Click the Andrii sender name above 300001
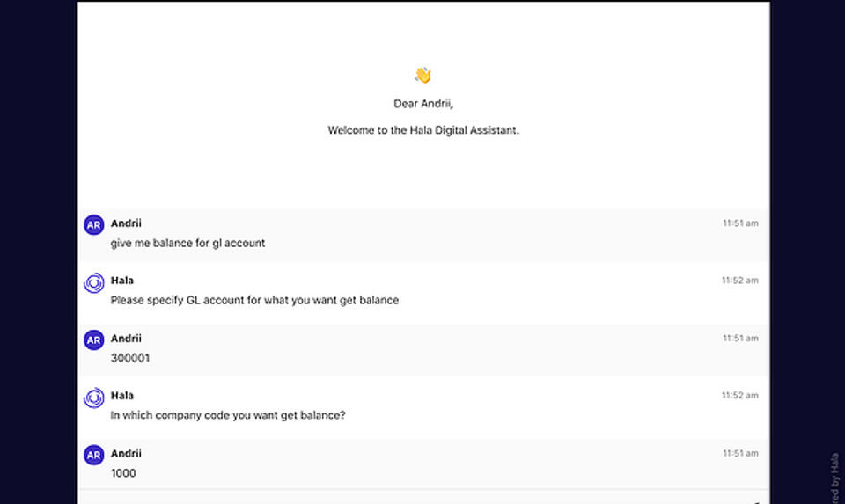Viewport: 845px width, 504px height. tap(126, 338)
